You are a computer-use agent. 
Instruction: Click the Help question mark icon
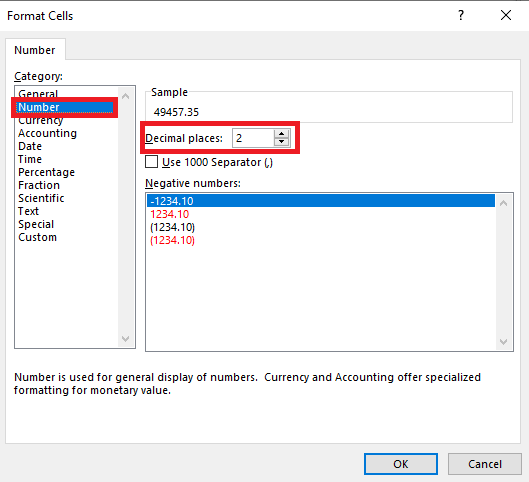[x=461, y=15]
